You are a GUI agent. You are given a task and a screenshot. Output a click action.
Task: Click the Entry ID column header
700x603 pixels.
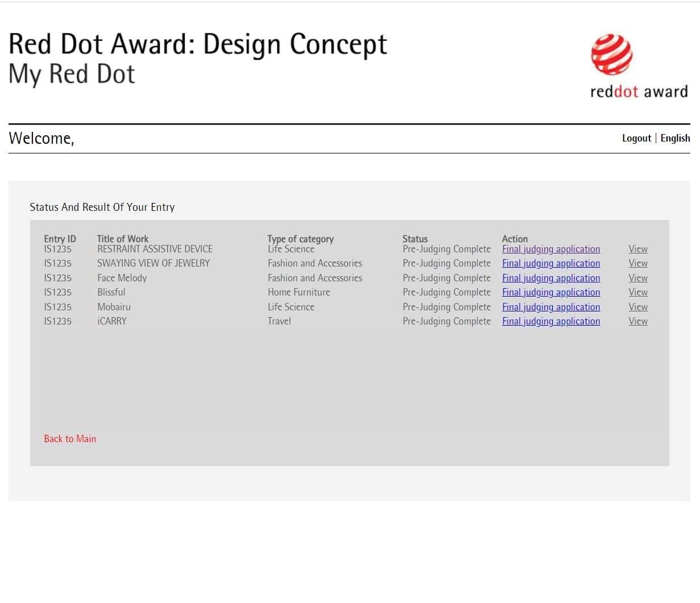click(60, 239)
